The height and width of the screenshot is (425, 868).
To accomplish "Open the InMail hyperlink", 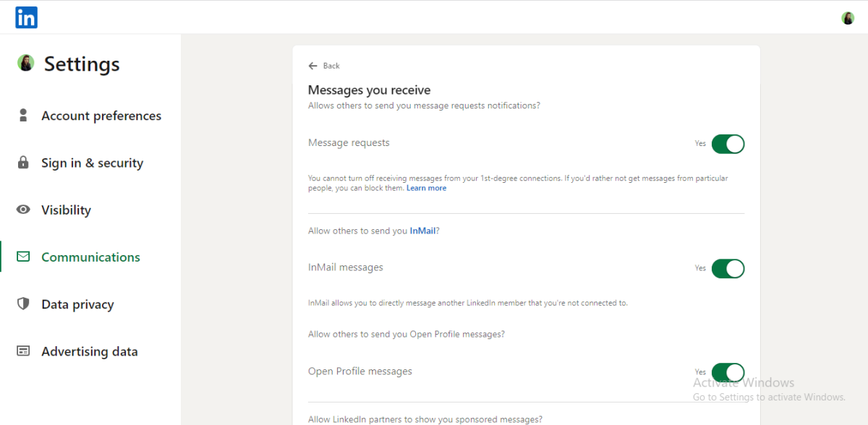I will [422, 231].
